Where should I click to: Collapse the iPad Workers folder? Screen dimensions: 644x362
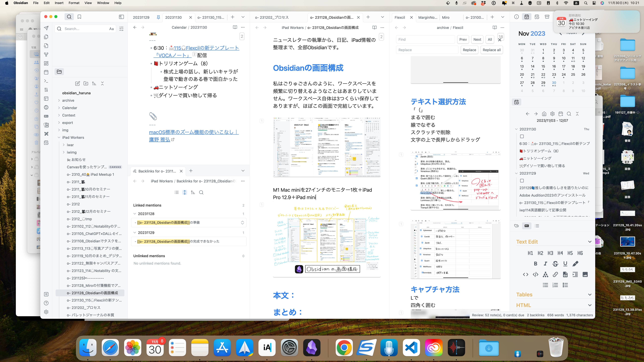point(59,137)
